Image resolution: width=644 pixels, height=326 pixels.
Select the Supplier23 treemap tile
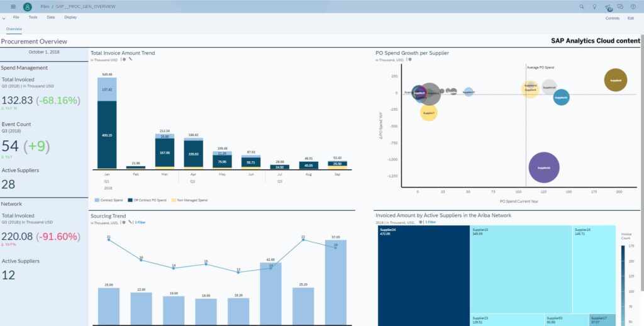(x=508, y=320)
